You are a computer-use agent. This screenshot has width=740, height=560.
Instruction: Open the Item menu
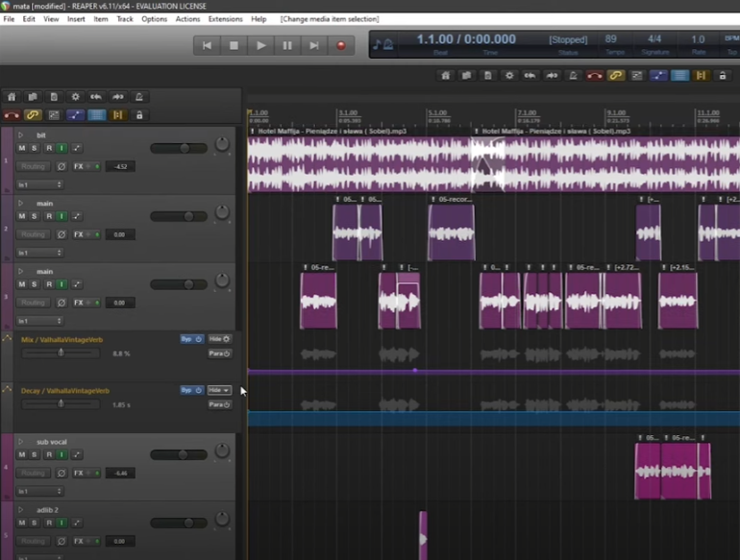(x=101, y=19)
